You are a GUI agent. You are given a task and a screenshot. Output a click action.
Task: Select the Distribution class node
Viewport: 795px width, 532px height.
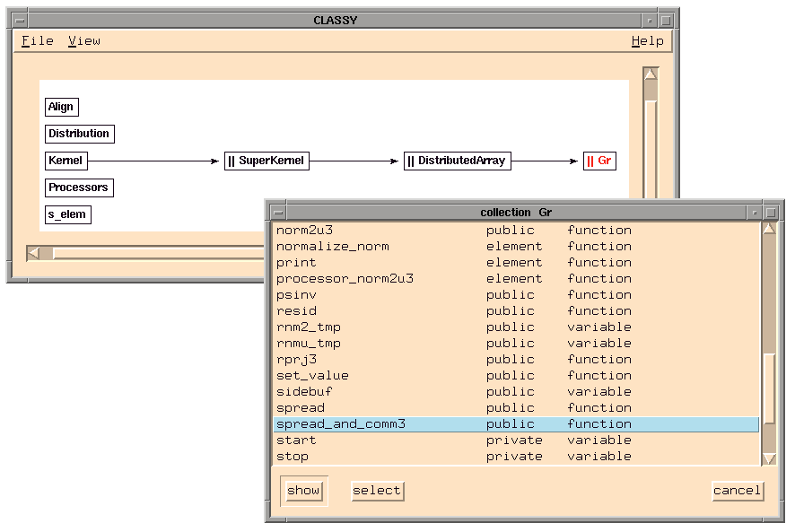click(80, 134)
